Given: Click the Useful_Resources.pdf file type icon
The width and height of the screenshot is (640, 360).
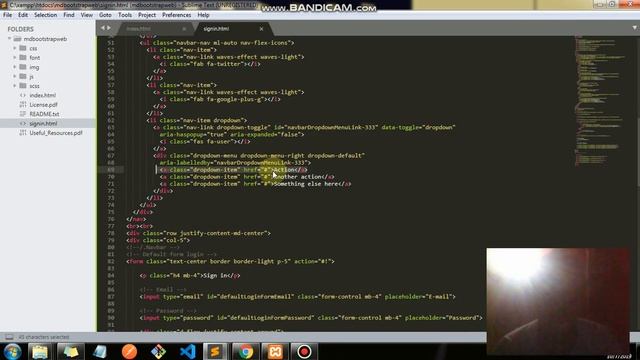Looking at the screenshot, I should pyautogui.click(x=23, y=133).
